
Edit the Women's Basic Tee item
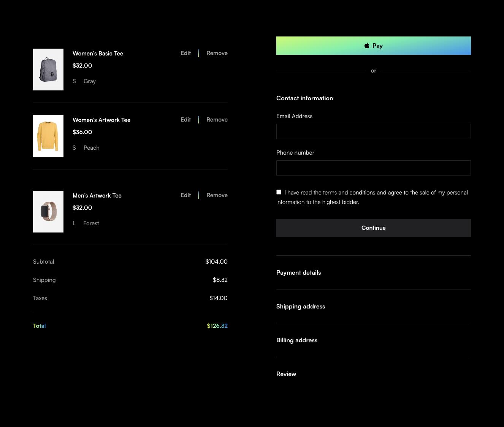tap(185, 53)
